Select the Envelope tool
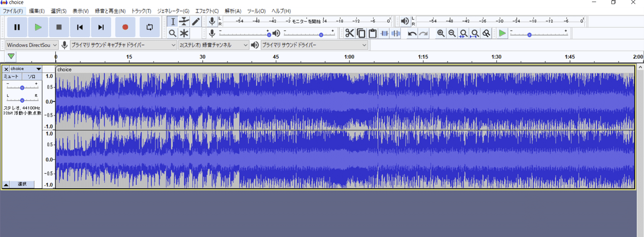644x237 pixels. (184, 21)
